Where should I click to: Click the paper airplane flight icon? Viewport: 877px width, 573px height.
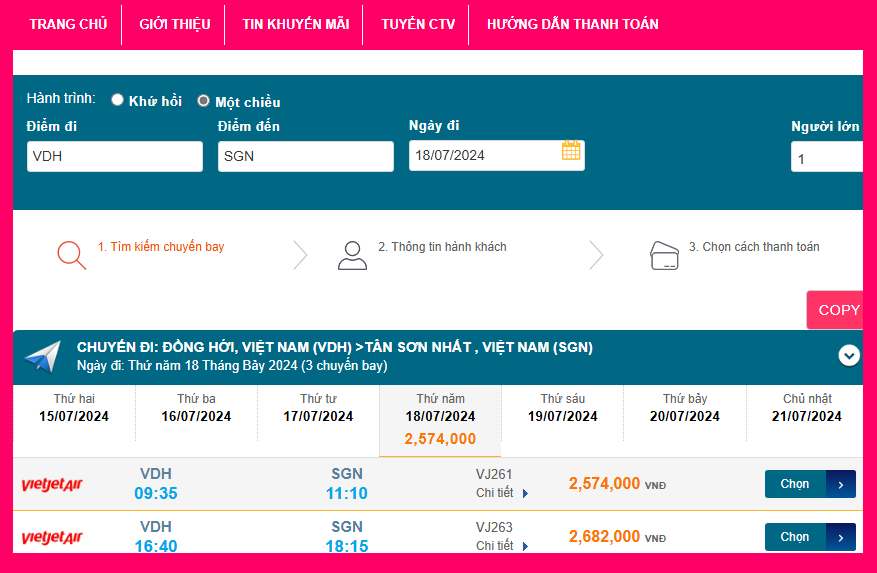coord(43,356)
